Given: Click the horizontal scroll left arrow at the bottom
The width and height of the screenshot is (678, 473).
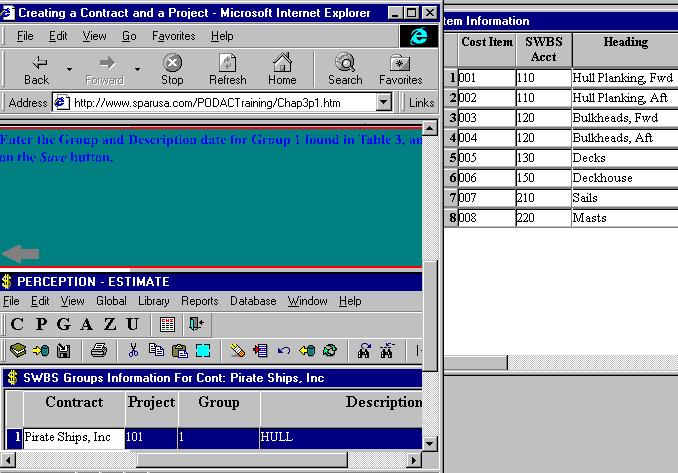Looking at the screenshot, I should click(x=8, y=460).
